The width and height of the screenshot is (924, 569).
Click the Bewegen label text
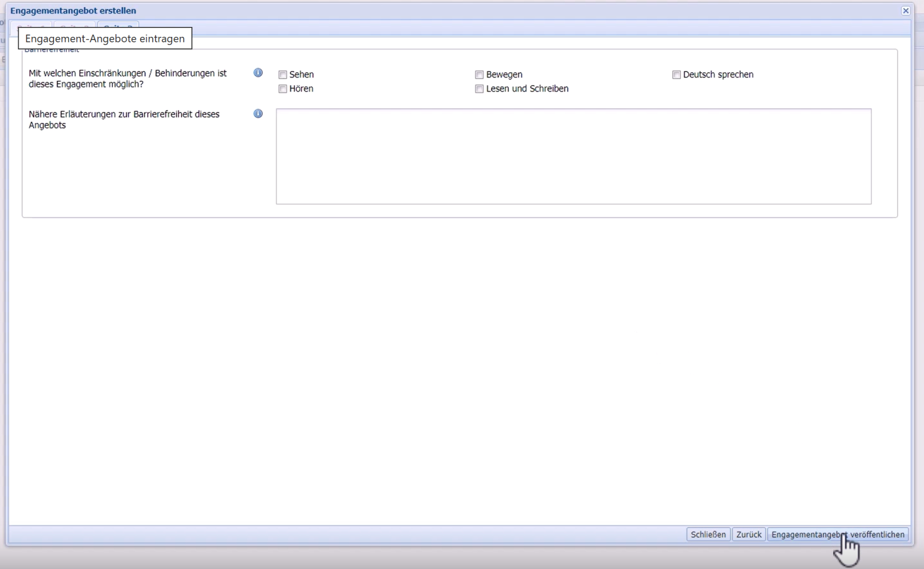504,75
